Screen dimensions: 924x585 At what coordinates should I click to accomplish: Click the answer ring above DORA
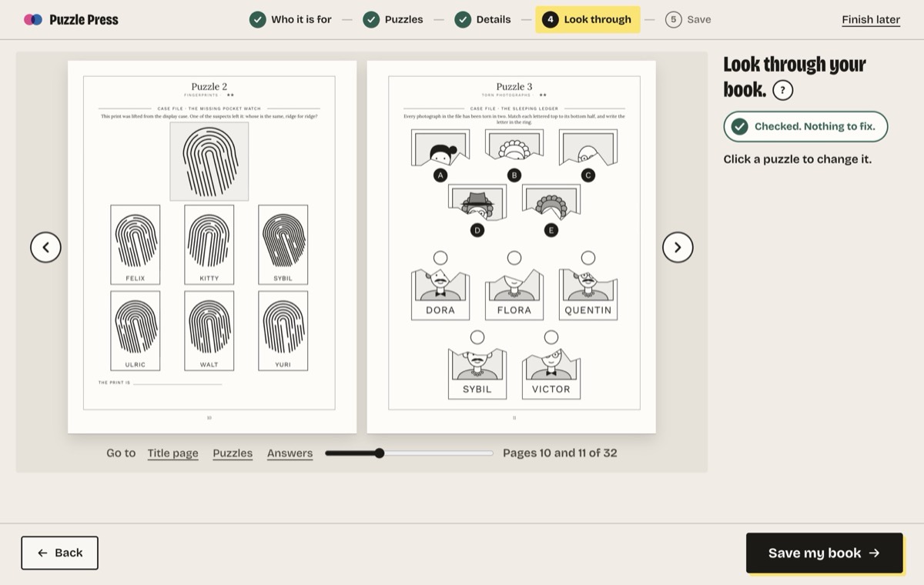440,258
